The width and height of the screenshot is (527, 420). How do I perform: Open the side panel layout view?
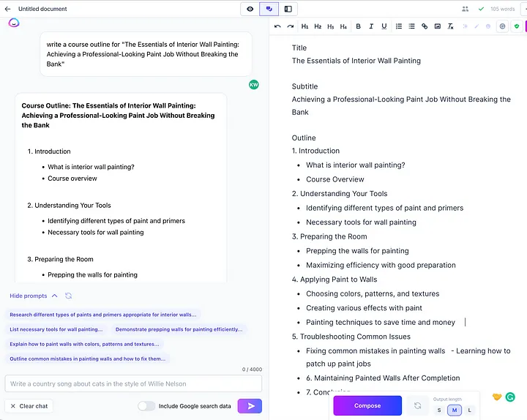tap(288, 9)
